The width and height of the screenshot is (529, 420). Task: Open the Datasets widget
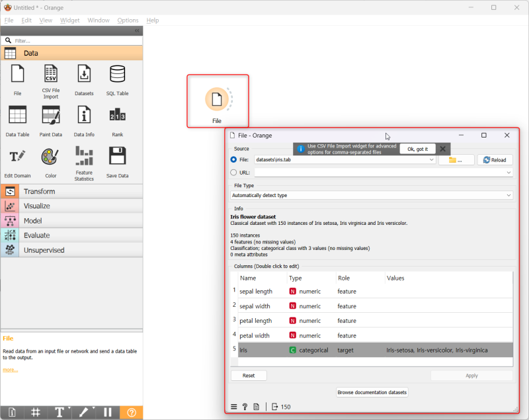point(84,80)
